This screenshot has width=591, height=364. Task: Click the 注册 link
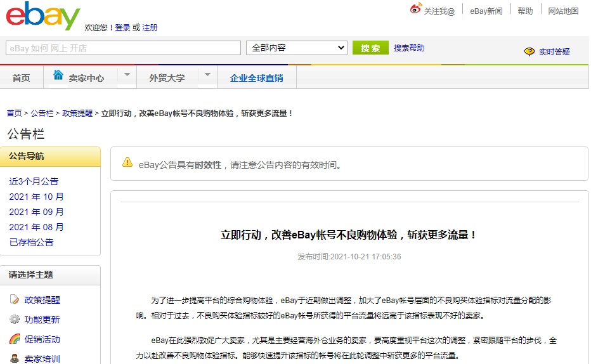coord(150,27)
